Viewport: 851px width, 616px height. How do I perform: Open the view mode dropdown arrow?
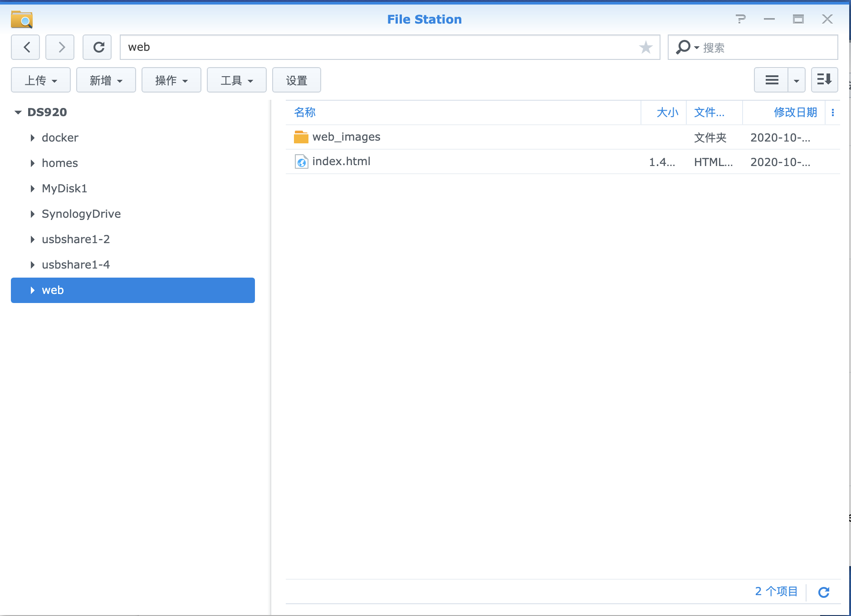pos(797,80)
